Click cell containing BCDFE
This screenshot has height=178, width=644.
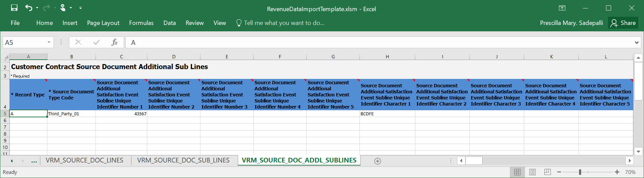(x=387, y=114)
